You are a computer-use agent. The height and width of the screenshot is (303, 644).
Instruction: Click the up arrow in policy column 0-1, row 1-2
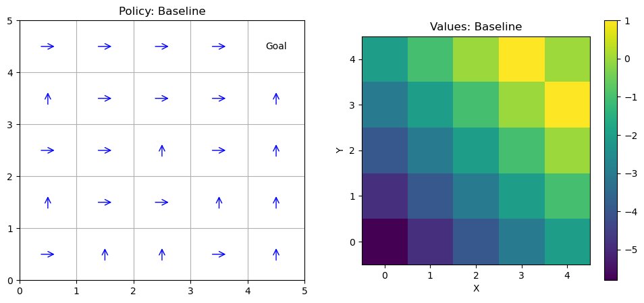tap(47, 202)
